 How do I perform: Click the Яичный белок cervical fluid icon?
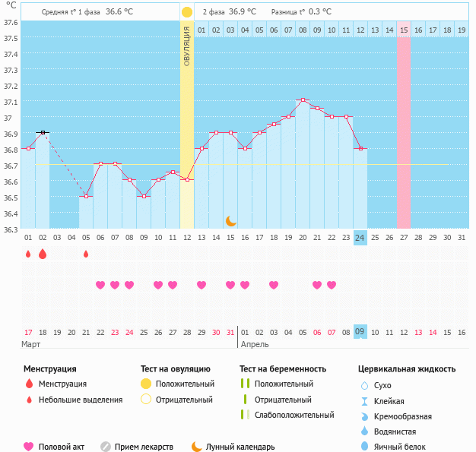click(363, 447)
